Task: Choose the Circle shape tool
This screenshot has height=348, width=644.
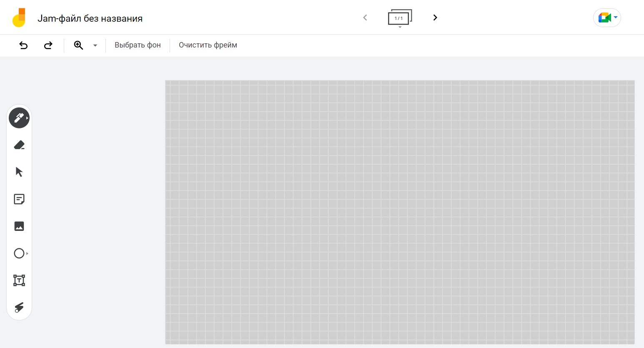Action: point(19,253)
